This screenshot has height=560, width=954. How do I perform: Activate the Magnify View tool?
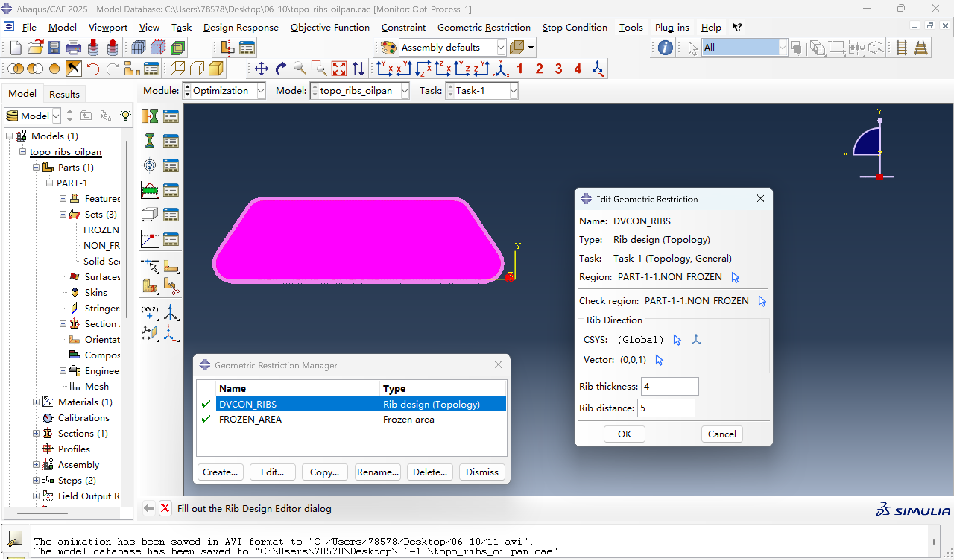click(x=300, y=69)
